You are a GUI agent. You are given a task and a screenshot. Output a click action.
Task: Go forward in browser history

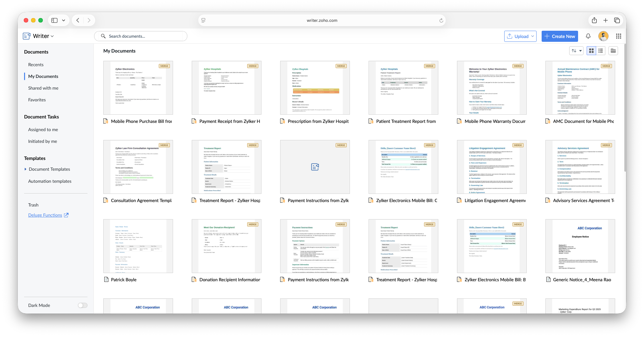pos(89,20)
